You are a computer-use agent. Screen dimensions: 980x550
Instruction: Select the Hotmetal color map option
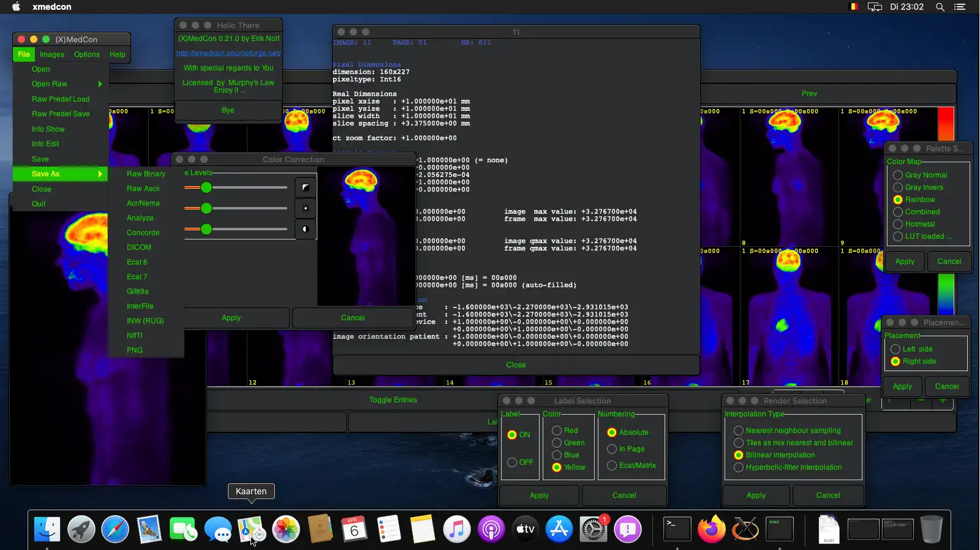coord(898,224)
